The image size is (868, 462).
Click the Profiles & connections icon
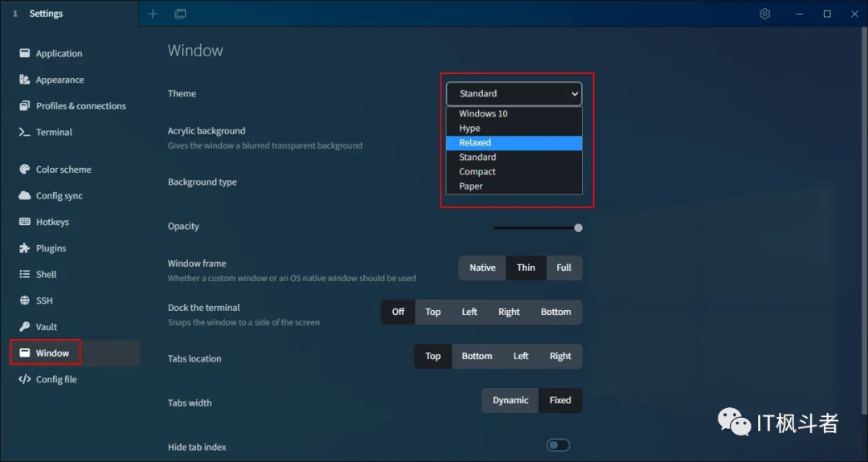24,106
